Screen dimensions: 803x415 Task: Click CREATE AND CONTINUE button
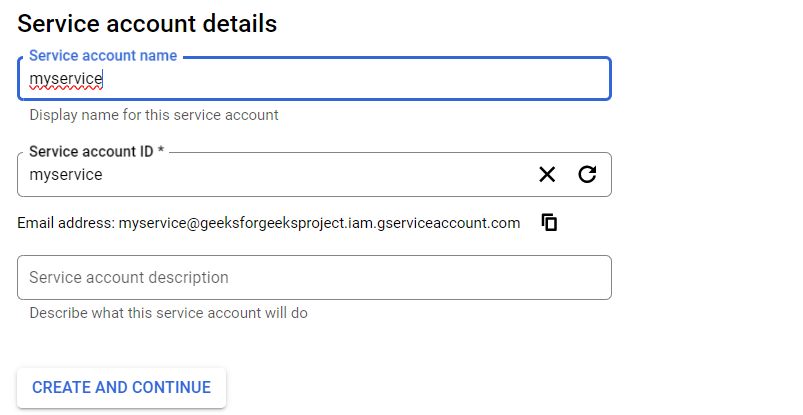coord(121,388)
